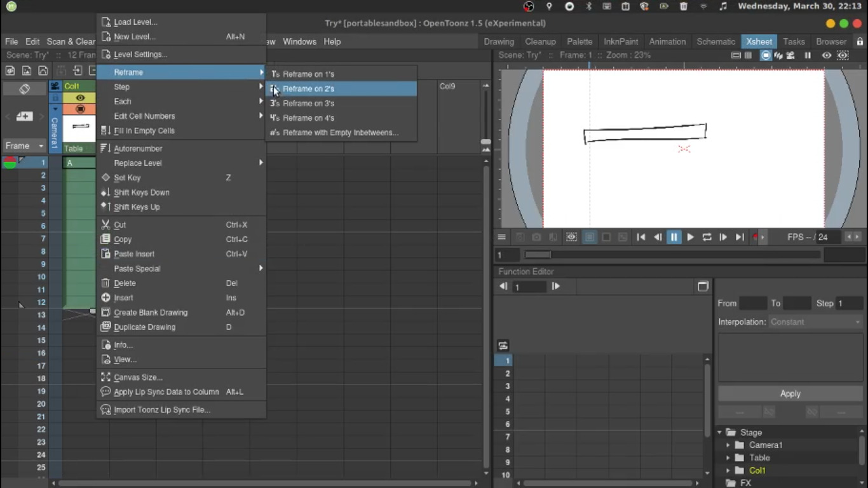Click the Play button in the viewer
This screenshot has height=488, width=868.
(690, 237)
